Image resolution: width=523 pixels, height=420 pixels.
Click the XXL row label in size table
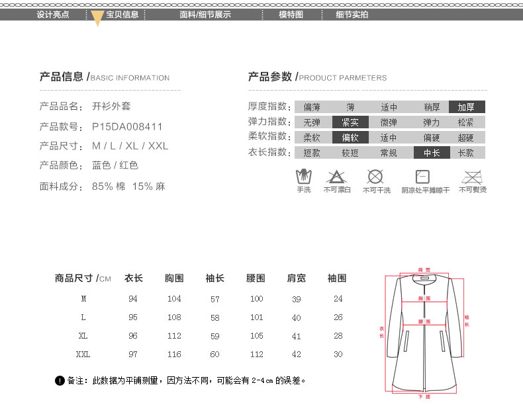[83, 354]
